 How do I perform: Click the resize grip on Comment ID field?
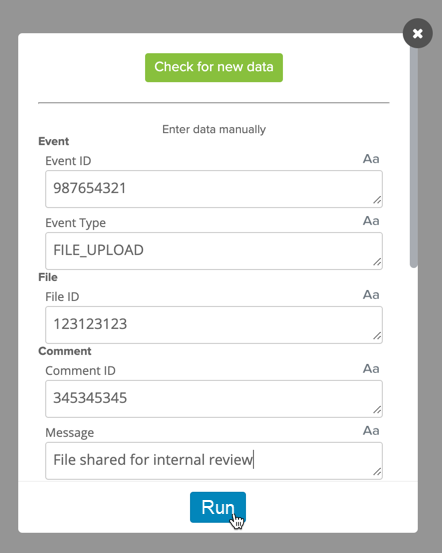[377, 410]
